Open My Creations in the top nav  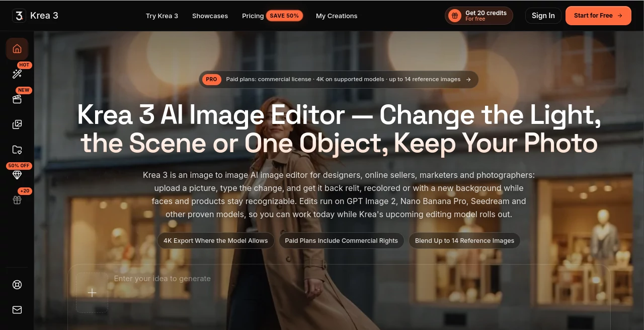(x=337, y=16)
